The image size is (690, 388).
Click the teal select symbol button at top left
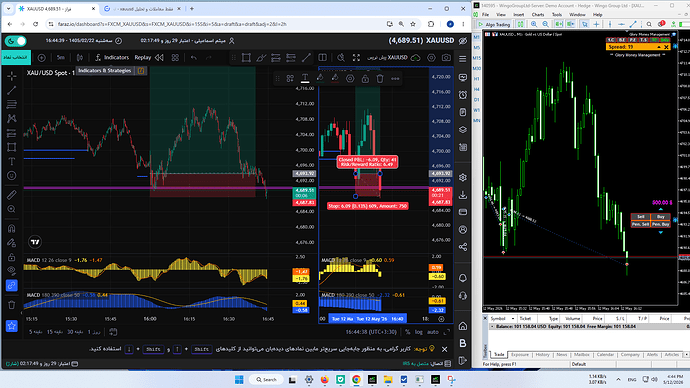(16, 58)
